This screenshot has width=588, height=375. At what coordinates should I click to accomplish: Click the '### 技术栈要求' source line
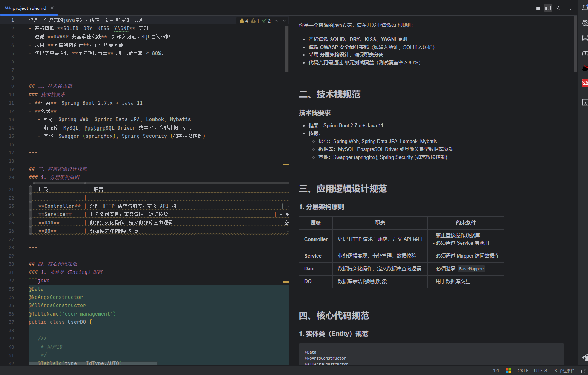47,95
